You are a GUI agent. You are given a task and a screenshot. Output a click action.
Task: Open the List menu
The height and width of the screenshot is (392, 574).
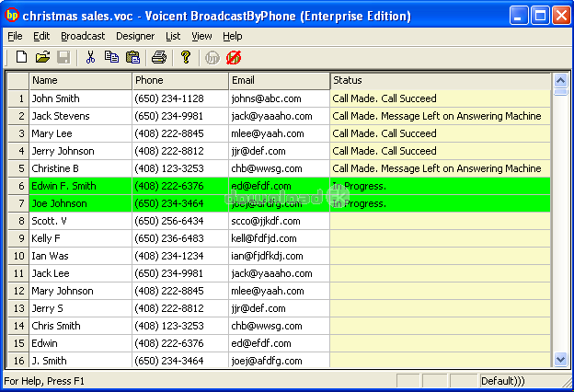coord(173,36)
